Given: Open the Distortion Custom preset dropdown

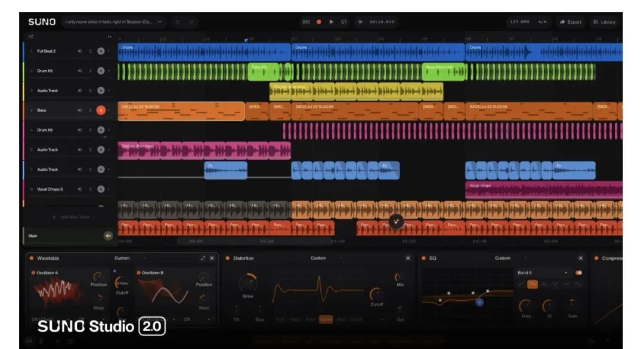Looking at the screenshot, I should pyautogui.click(x=326, y=258).
